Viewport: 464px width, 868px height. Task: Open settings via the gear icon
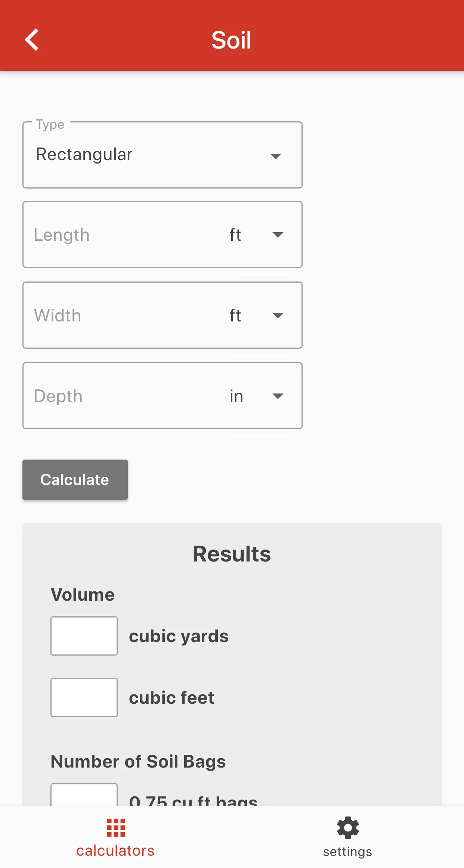(348, 827)
